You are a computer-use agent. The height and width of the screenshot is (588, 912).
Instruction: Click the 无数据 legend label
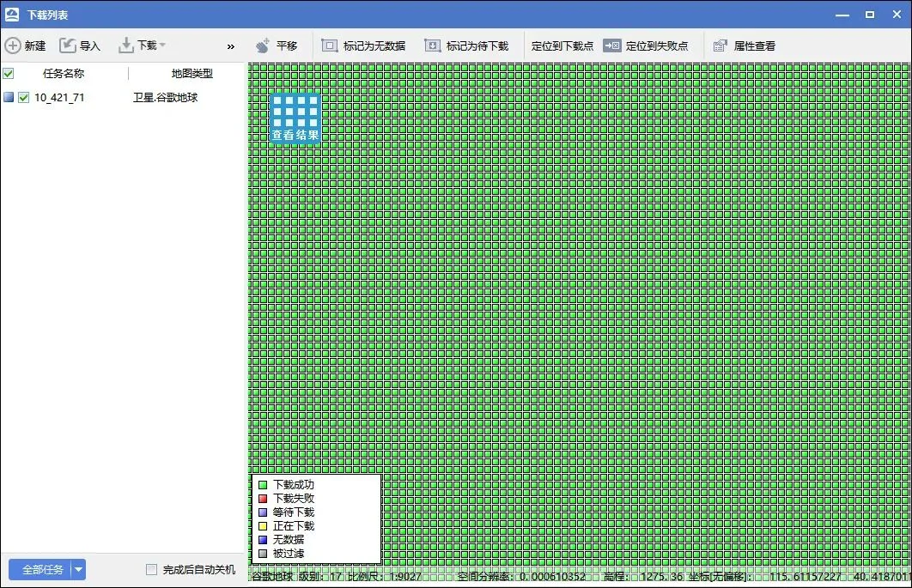point(289,540)
